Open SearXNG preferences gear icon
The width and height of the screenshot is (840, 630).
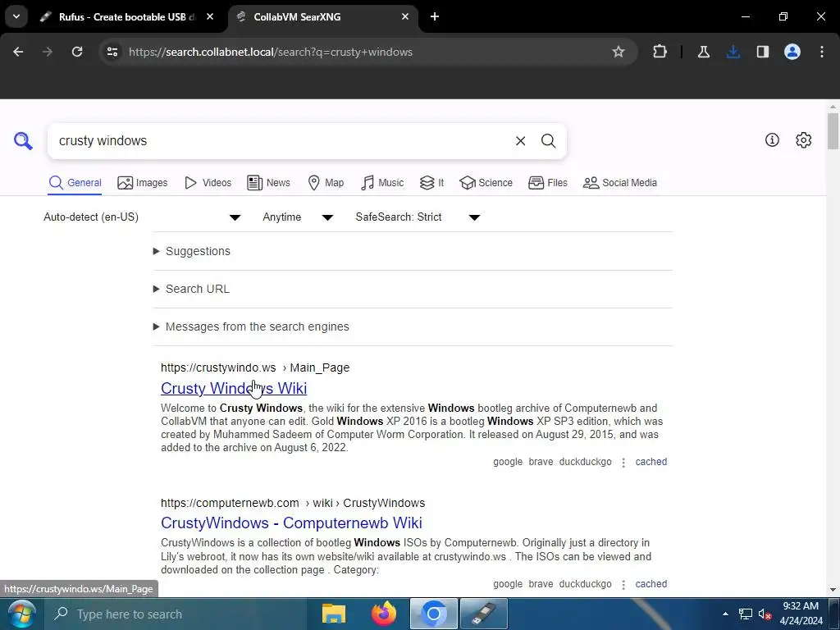pyautogui.click(x=803, y=139)
